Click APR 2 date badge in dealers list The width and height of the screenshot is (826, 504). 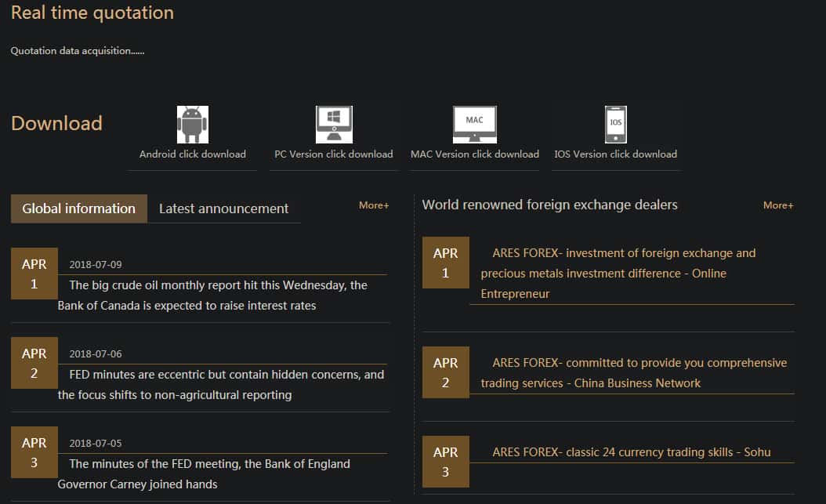point(445,372)
